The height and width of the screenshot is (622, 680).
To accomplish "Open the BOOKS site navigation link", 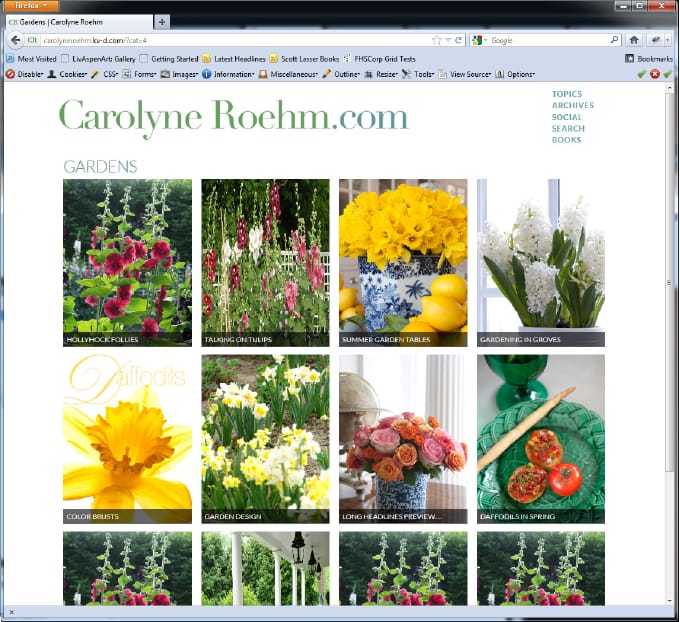I will click(566, 140).
